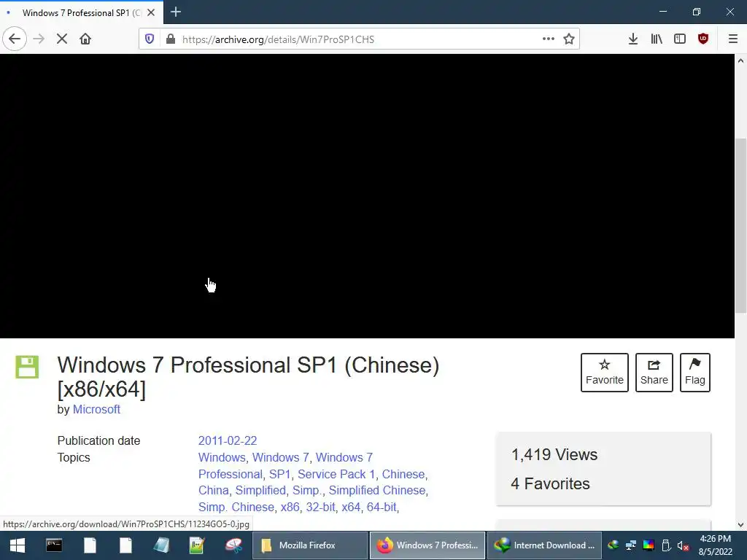Viewport: 747px width, 560px height.
Task: Open the Service Pack 1 topic link
Action: tap(336, 474)
